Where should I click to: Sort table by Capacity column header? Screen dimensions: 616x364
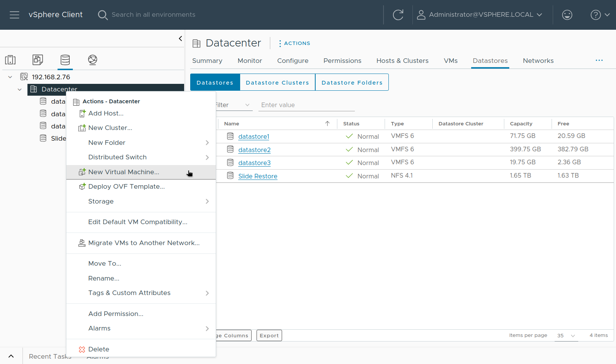[x=521, y=123]
